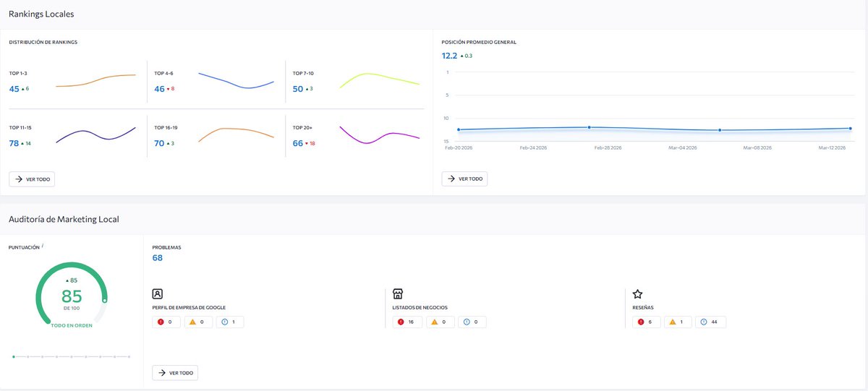Click the Listados de Negocios label

(420, 307)
